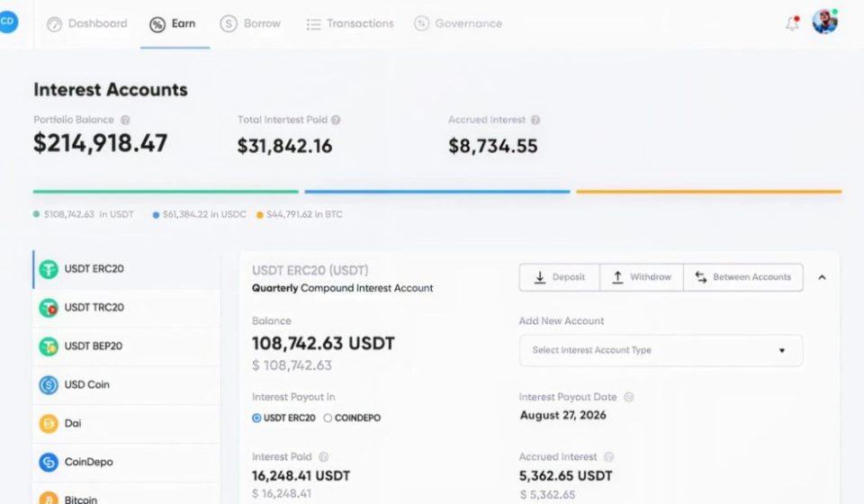Switch to the Borrow tab
Viewport: 864px width, 504px height.
click(251, 23)
